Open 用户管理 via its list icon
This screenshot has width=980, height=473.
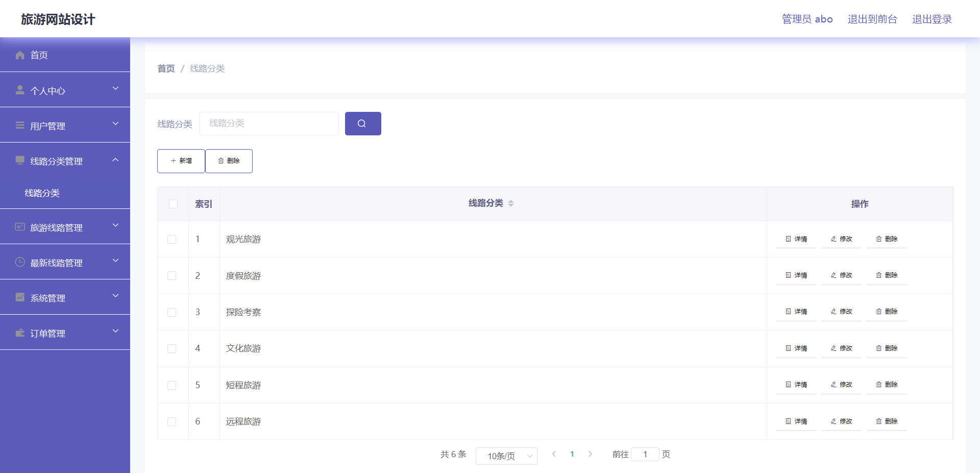point(19,125)
